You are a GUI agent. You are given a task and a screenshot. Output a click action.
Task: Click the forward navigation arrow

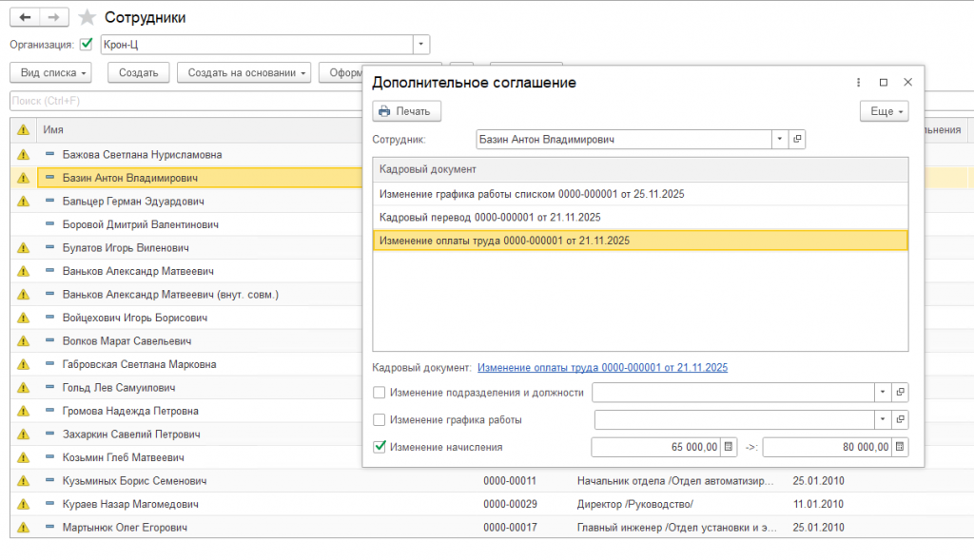(54, 18)
